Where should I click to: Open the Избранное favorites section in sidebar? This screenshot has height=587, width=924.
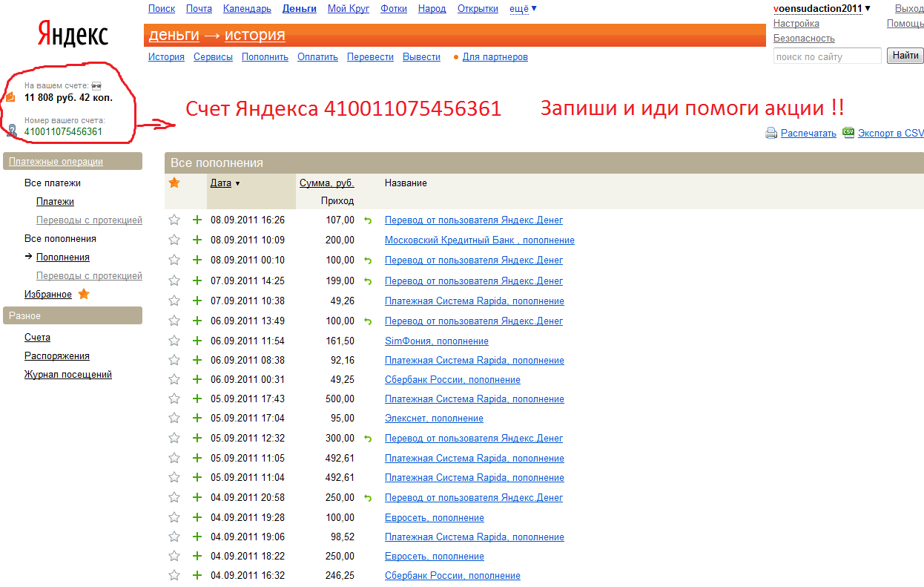pyautogui.click(x=48, y=295)
